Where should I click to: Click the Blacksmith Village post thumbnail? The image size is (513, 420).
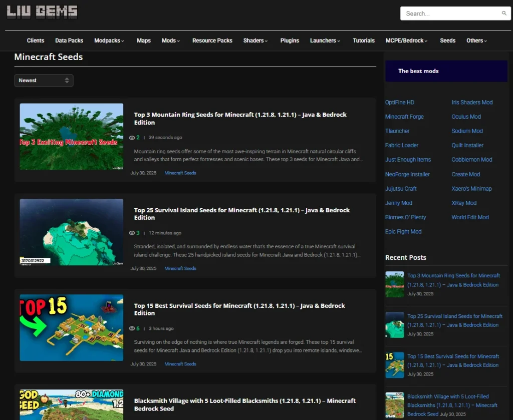(71, 404)
